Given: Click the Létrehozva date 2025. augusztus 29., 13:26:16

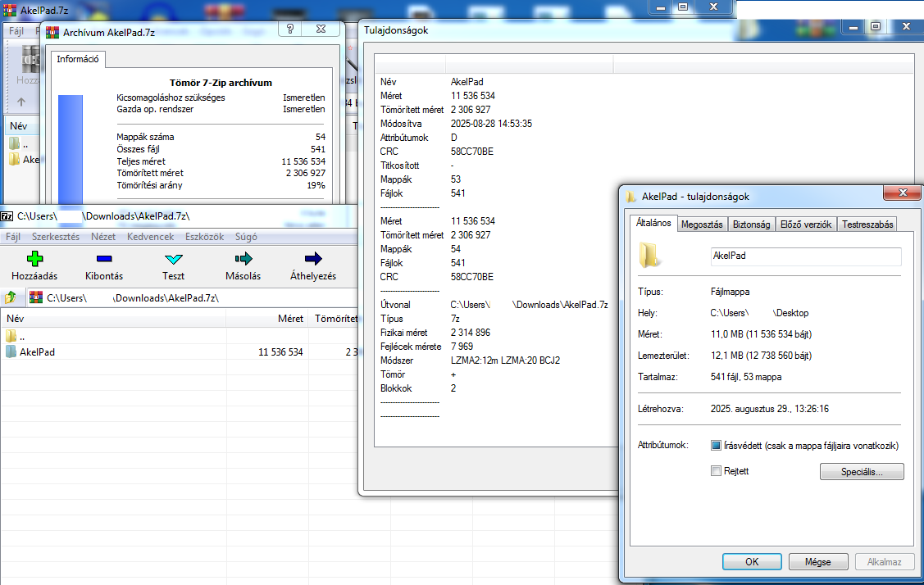Looking at the screenshot, I should [770, 409].
